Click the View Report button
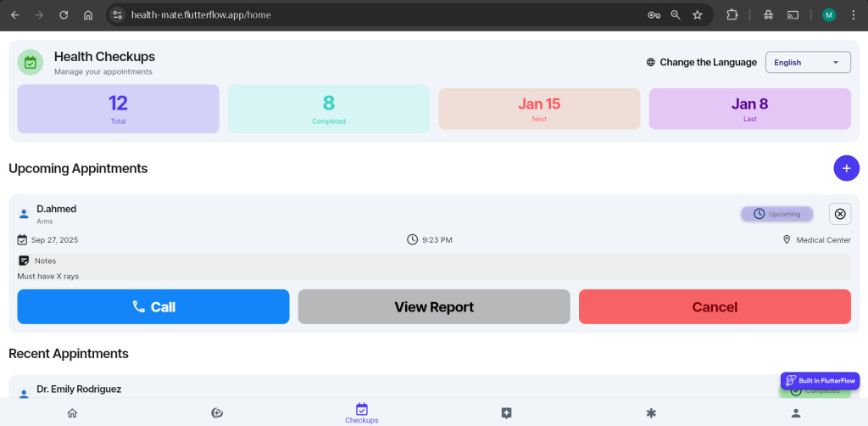The image size is (868, 426). 434,306
